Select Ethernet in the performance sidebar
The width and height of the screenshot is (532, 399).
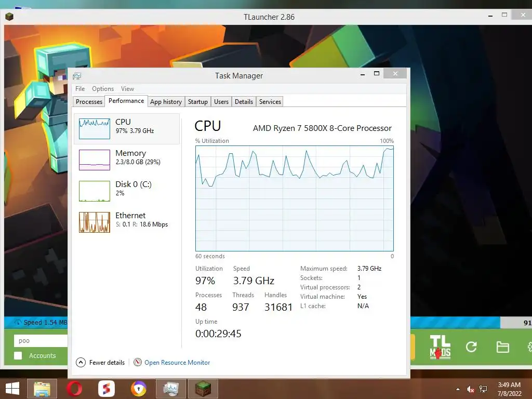pyautogui.click(x=127, y=222)
